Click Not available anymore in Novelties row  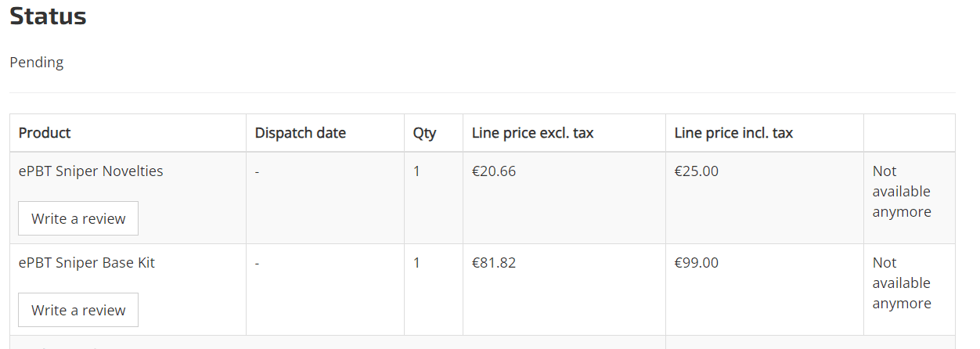coord(902,192)
